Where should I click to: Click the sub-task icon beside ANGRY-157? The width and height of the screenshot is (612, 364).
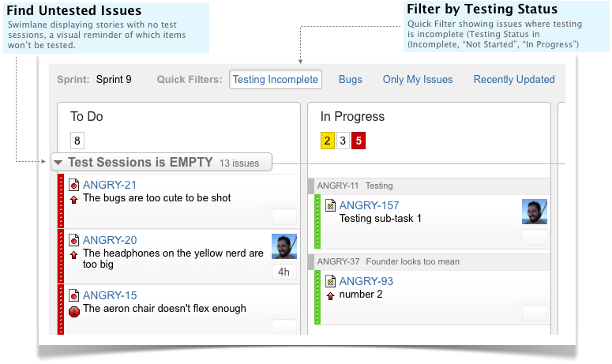(331, 206)
